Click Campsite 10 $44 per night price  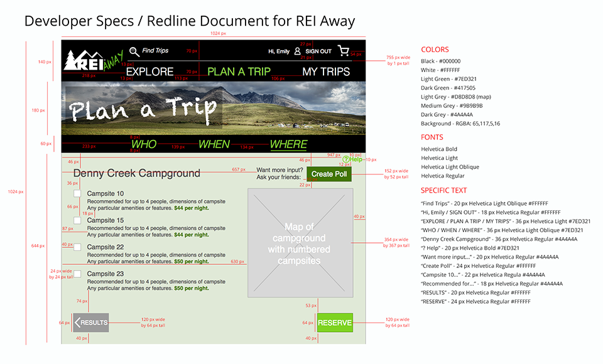point(192,208)
